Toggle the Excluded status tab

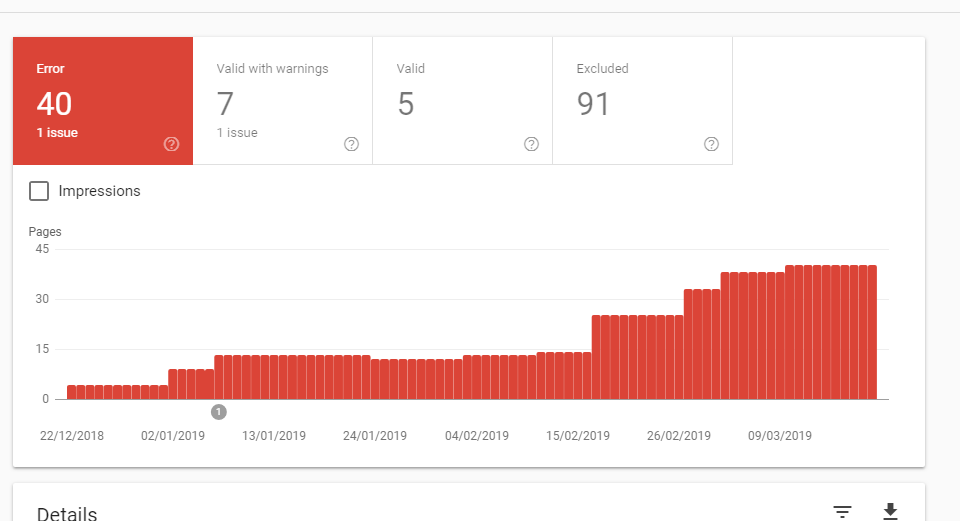tap(642, 100)
